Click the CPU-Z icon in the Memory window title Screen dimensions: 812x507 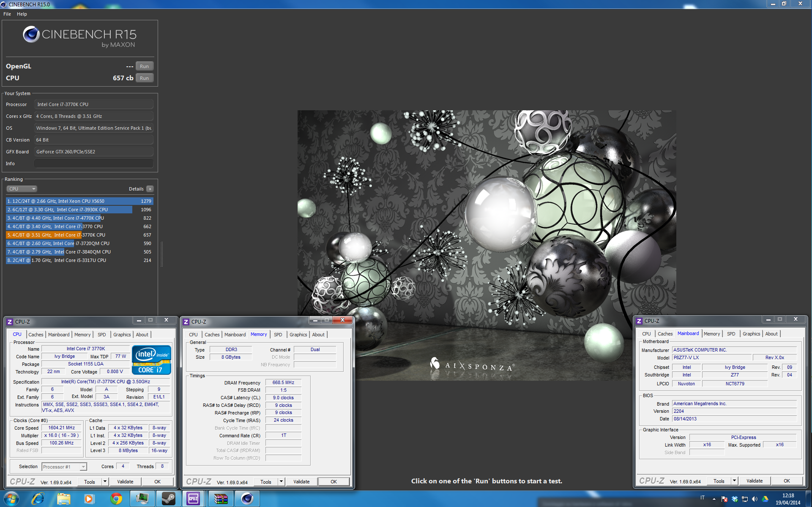(186, 322)
